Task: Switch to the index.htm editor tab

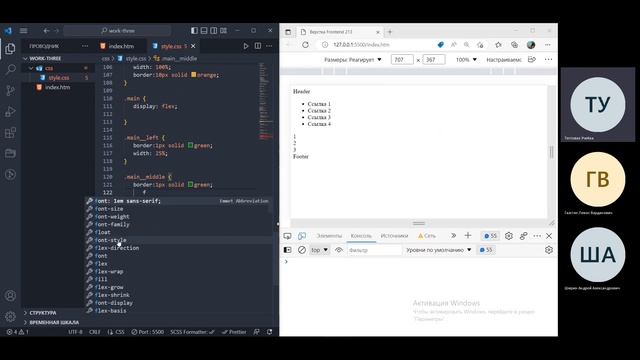Action: 121,46
